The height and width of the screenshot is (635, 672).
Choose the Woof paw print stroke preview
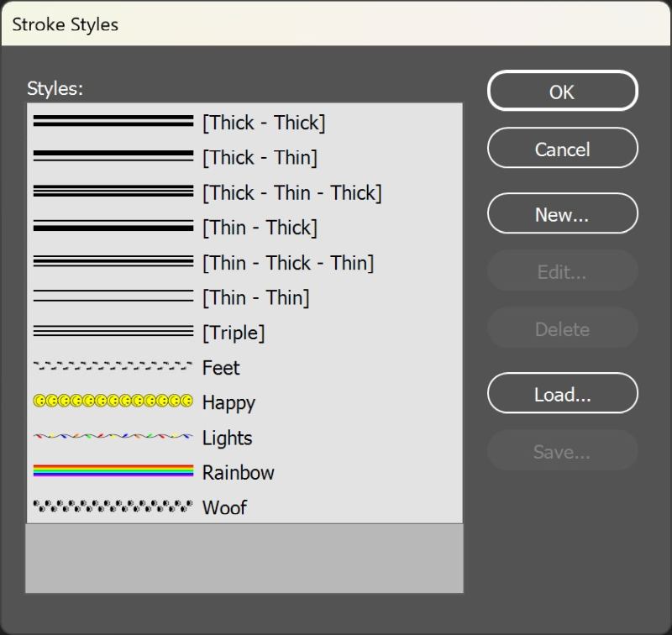point(113,506)
